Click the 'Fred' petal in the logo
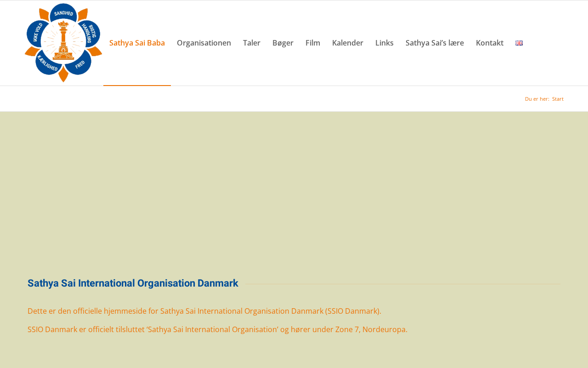 coord(80,65)
